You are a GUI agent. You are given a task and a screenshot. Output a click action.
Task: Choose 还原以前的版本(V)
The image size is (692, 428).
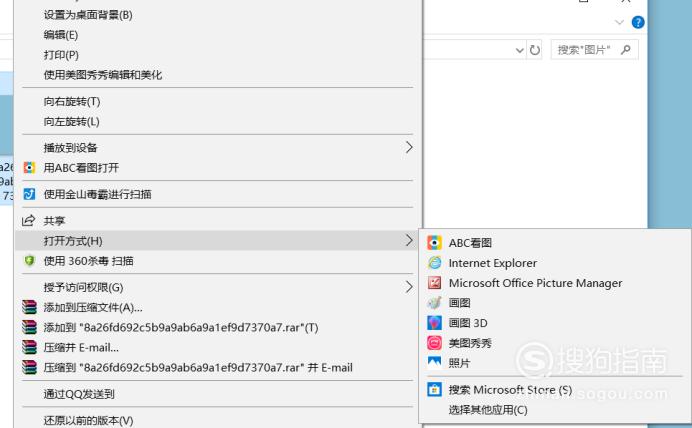click(88, 420)
